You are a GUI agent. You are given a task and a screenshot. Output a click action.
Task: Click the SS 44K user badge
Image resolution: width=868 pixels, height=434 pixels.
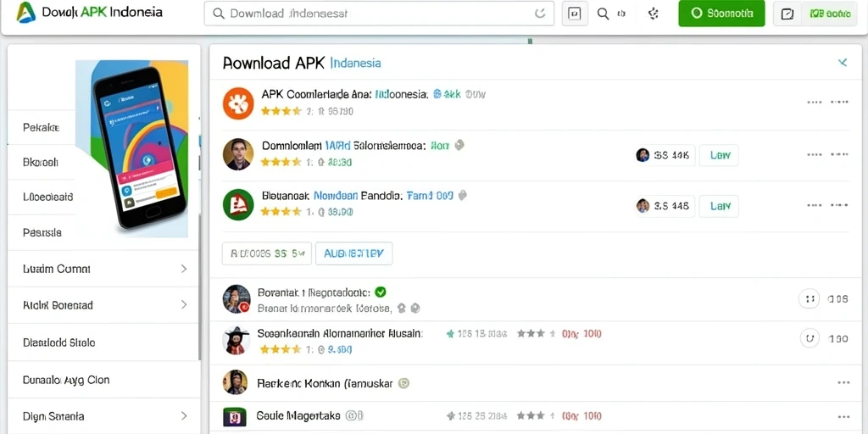click(665, 156)
